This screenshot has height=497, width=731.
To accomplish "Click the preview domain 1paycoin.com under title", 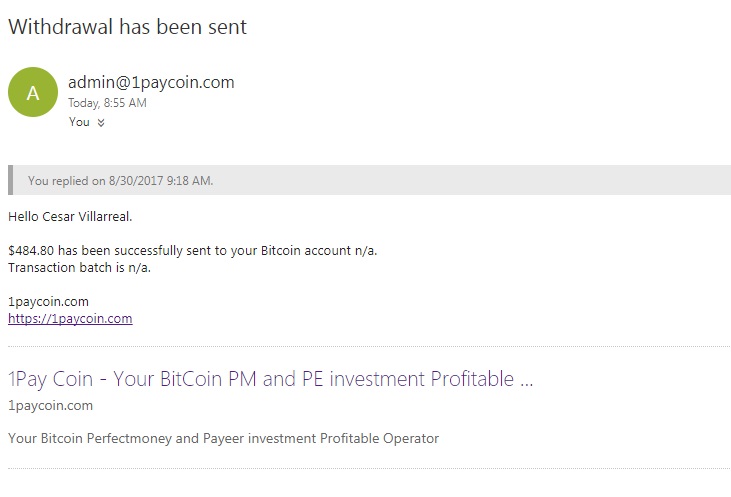I will click(x=50, y=405).
